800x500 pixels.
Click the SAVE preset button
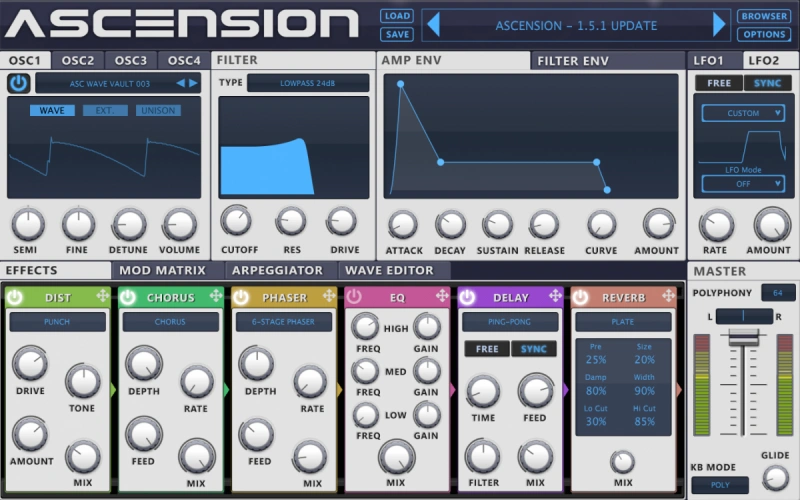pos(397,35)
